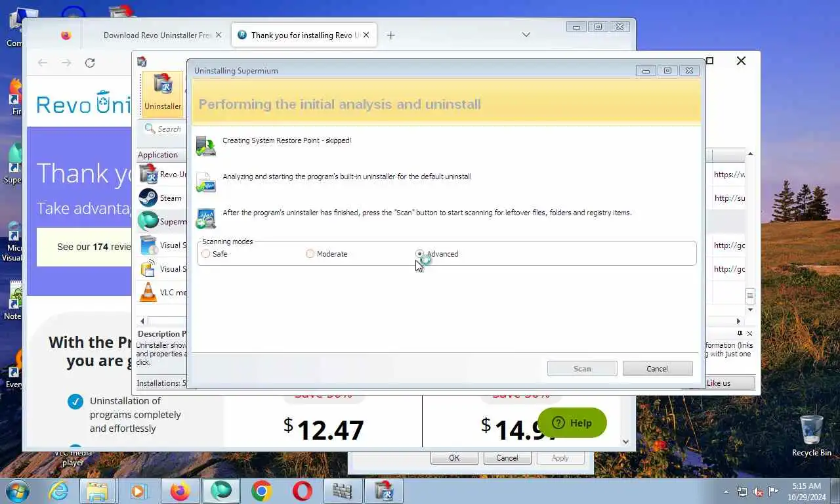Viewport: 840px width, 504px height.
Task: Close the Description Panel
Action: 749,334
